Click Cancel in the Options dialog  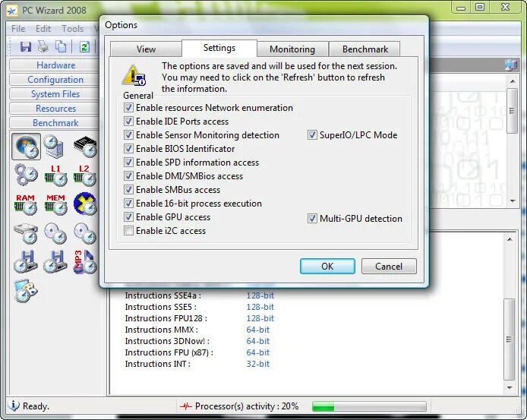click(389, 267)
